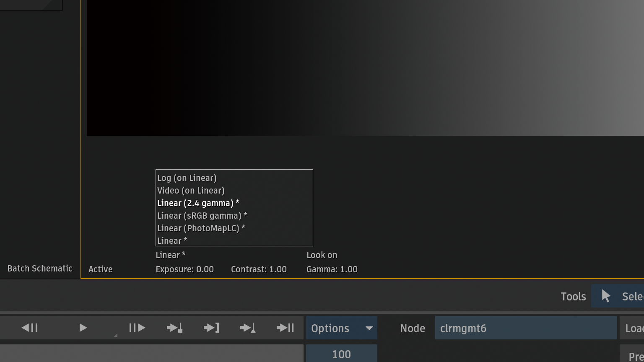
Task: Choose Log (on Linear) viewing rule
Action: (187, 178)
